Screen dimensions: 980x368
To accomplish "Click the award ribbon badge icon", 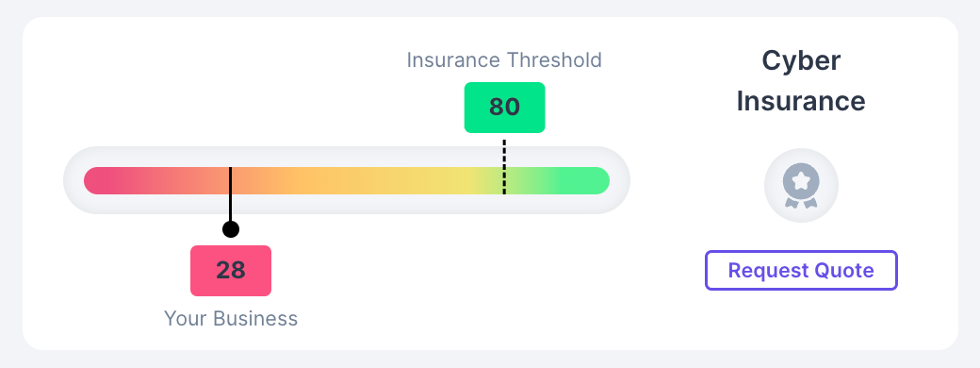I will (x=801, y=185).
